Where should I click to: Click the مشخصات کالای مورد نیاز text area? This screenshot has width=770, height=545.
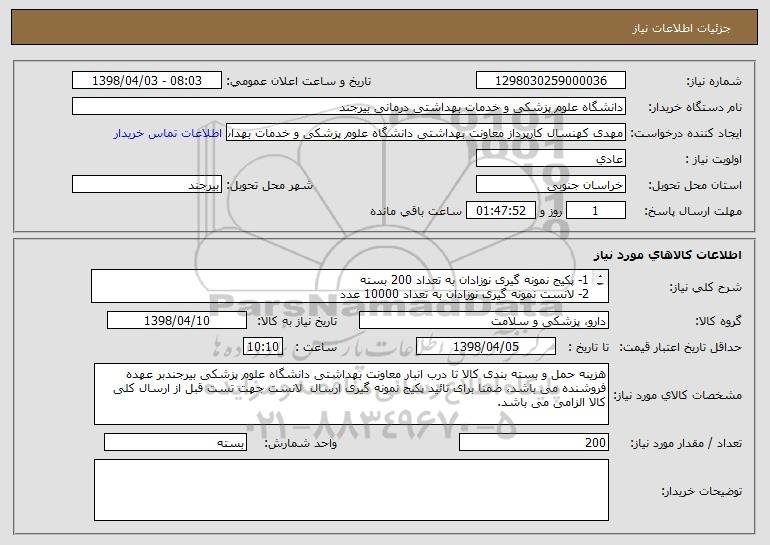[x=351, y=394]
